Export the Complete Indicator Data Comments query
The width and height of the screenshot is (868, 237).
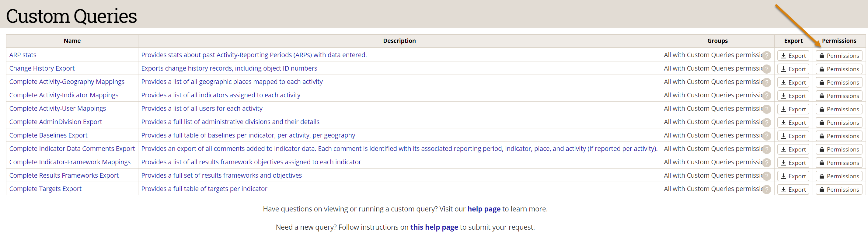(x=793, y=149)
